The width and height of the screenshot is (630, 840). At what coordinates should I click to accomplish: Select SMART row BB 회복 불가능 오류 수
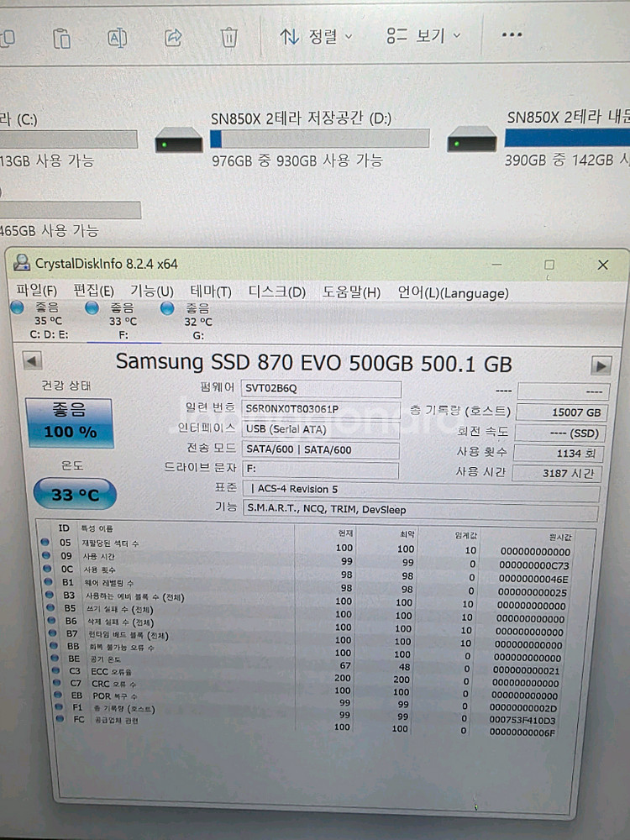coord(304,651)
